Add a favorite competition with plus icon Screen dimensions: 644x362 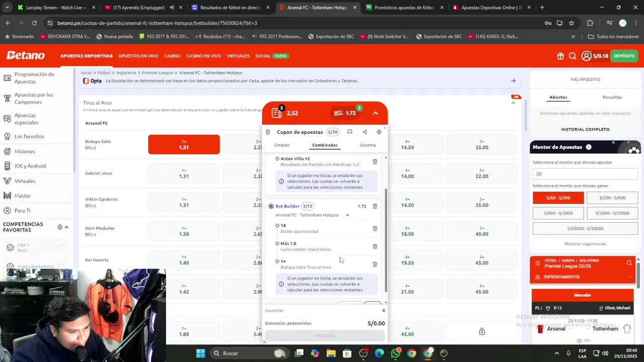(x=60, y=227)
